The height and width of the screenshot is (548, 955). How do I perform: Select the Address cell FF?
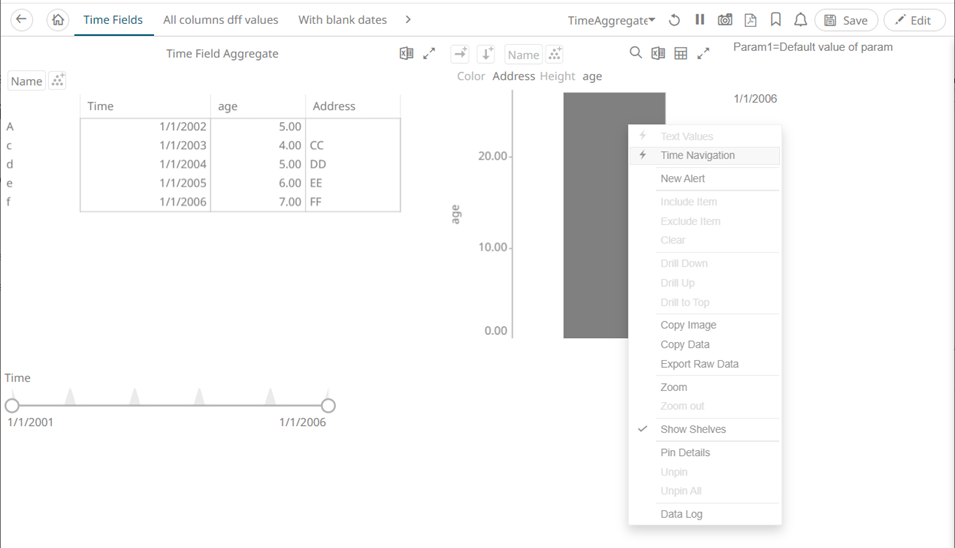pos(353,202)
